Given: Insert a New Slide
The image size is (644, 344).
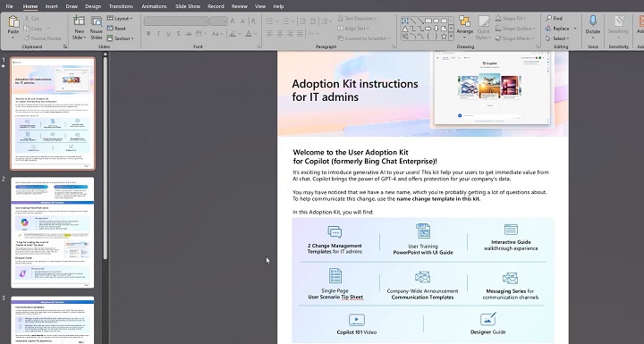Looking at the screenshot, I should tap(79, 28).
